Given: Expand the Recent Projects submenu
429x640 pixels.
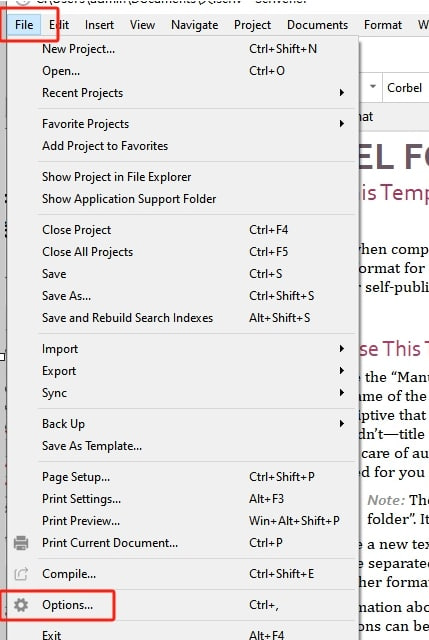Looking at the screenshot, I should 342,93.
